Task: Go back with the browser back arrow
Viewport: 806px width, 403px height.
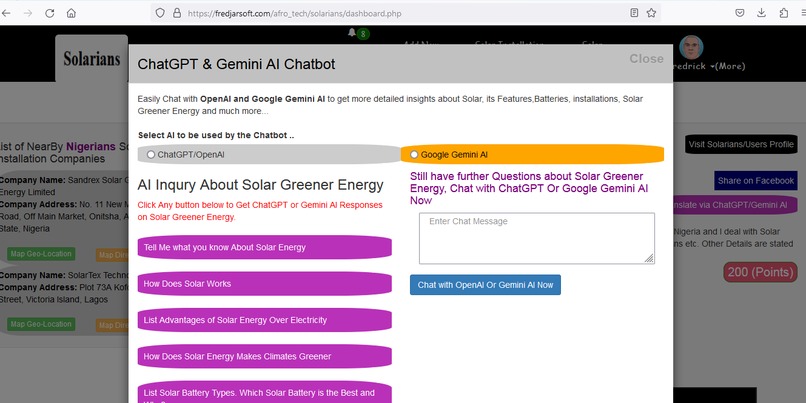Action: click(6, 13)
